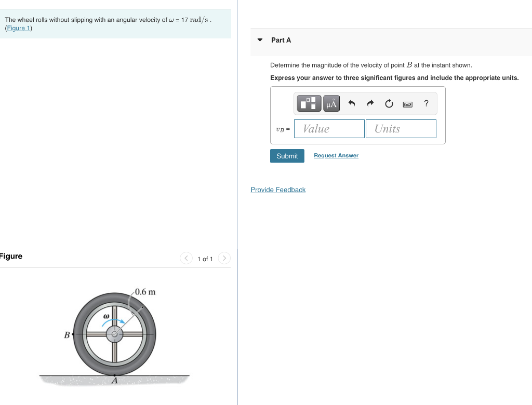Viewport: 532px width, 405px height.
Task: Click the undo arrow icon
Action: click(352, 103)
